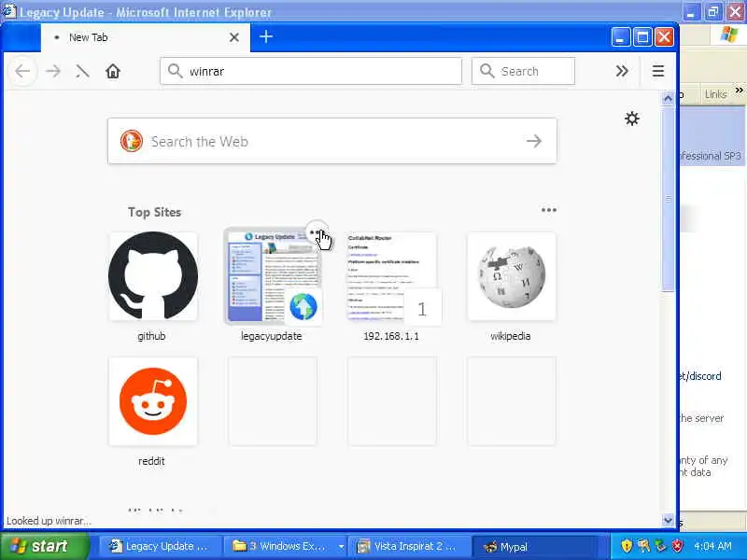Click the Mypal taskbar button
The width and height of the screenshot is (747, 560).
point(533,546)
